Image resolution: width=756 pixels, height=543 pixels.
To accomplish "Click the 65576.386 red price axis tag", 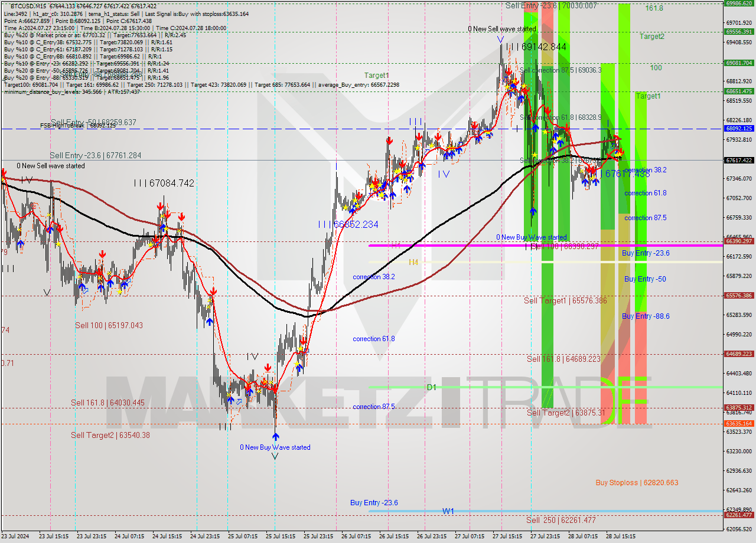I will tap(739, 295).
